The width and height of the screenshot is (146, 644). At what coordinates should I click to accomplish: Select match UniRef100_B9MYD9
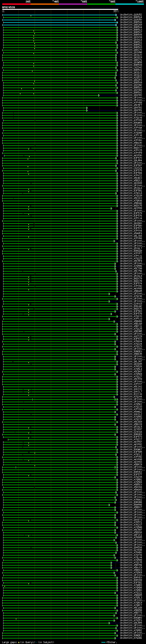coord(131,580)
